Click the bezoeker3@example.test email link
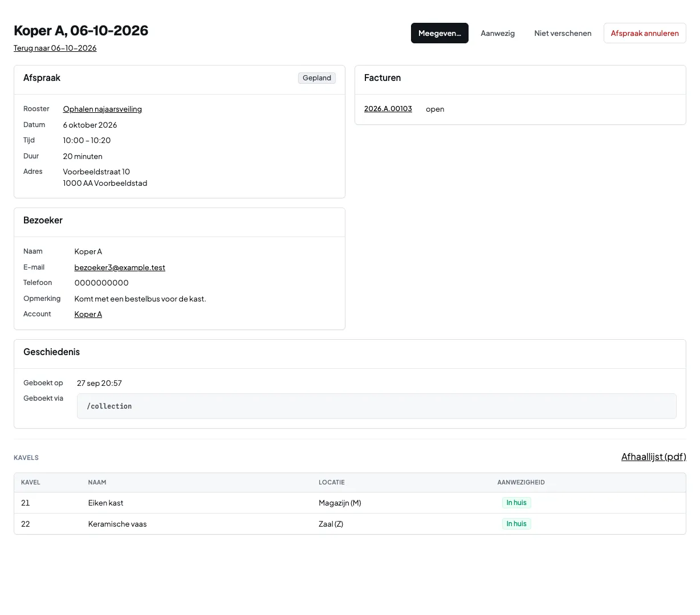Image resolution: width=700 pixels, height=615 pixels. pyautogui.click(x=120, y=267)
